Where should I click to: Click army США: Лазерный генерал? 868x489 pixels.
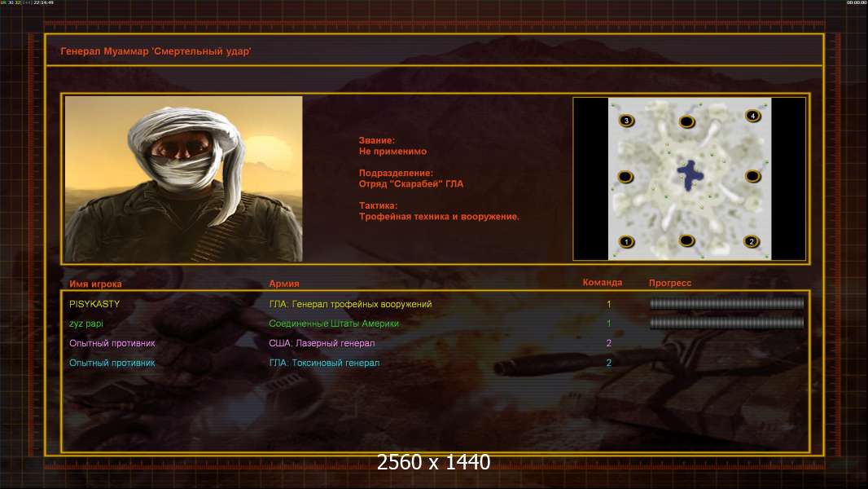coord(322,343)
